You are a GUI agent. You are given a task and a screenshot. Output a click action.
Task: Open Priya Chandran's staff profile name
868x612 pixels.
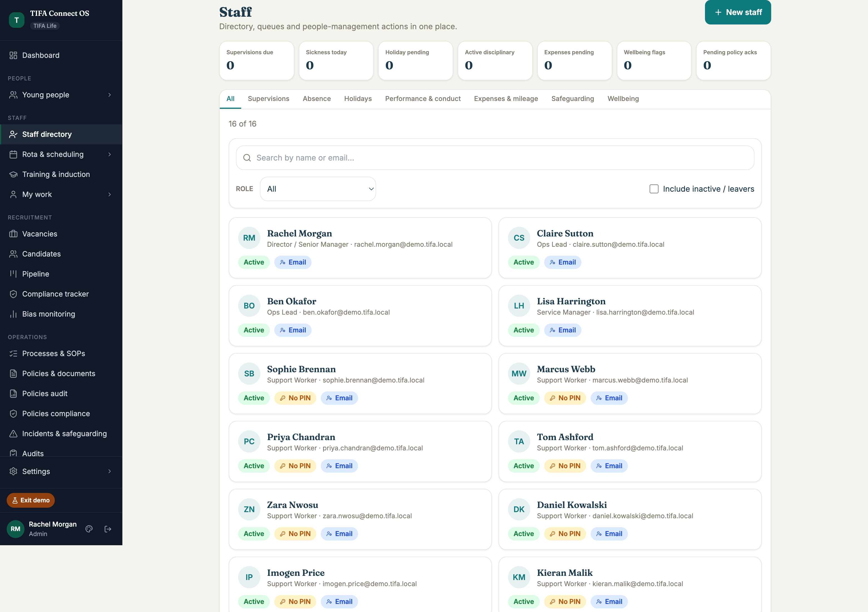[301, 437]
